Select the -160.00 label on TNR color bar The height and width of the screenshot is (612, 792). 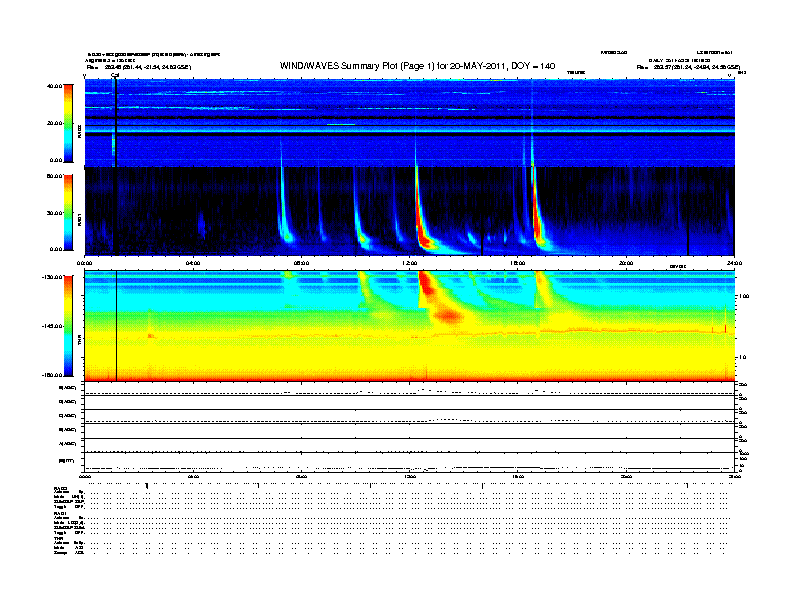52,375
